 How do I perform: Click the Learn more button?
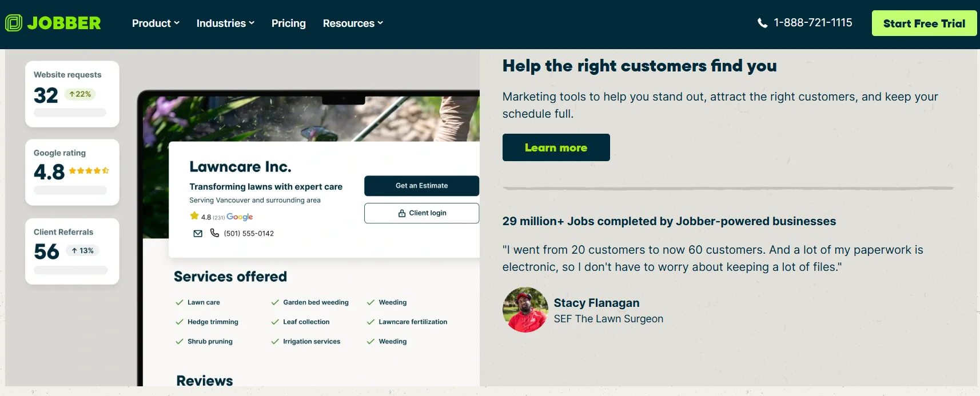click(x=556, y=147)
